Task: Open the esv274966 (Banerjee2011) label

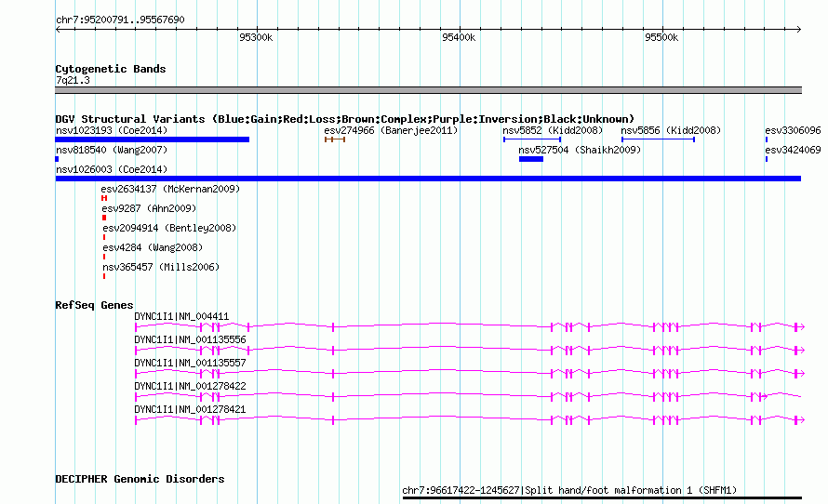Action: click(x=391, y=130)
